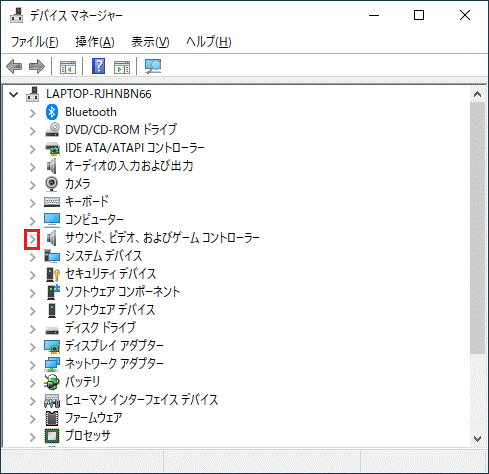Click the ディスク ドライブ icon
Viewport: 489px width, 474px height.
click(52, 330)
